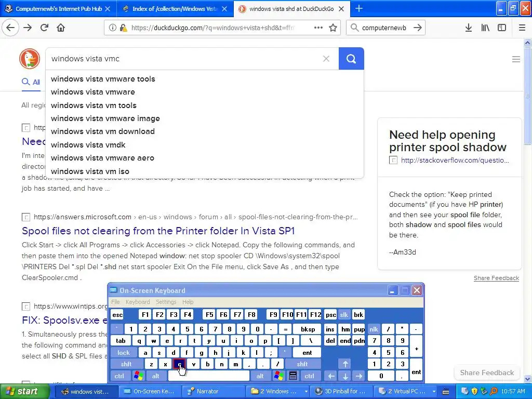Click the scrollbar up arrow
532x399 pixels.
tap(527, 43)
